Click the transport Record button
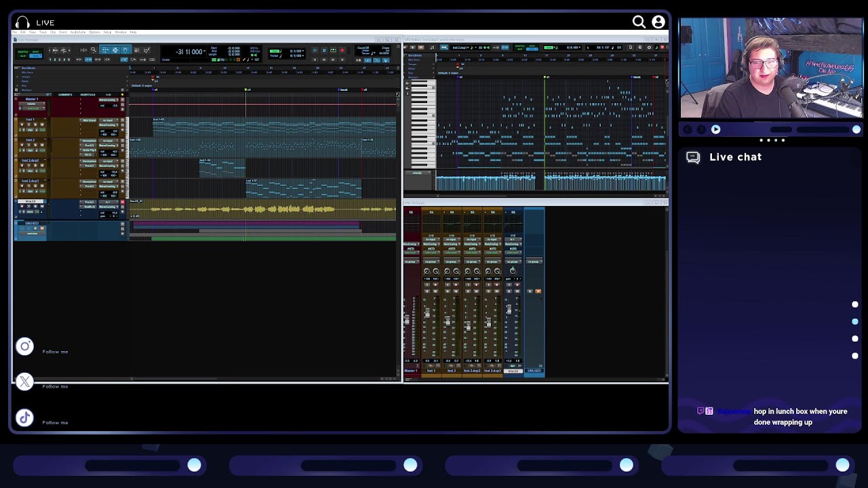This screenshot has width=868, height=488. pyautogui.click(x=342, y=50)
